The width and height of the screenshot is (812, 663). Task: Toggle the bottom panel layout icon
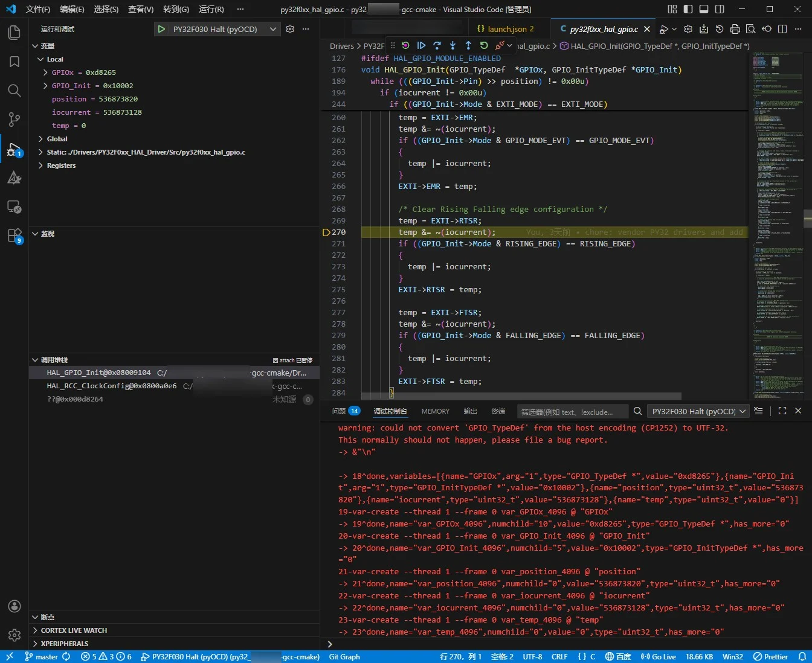click(704, 9)
